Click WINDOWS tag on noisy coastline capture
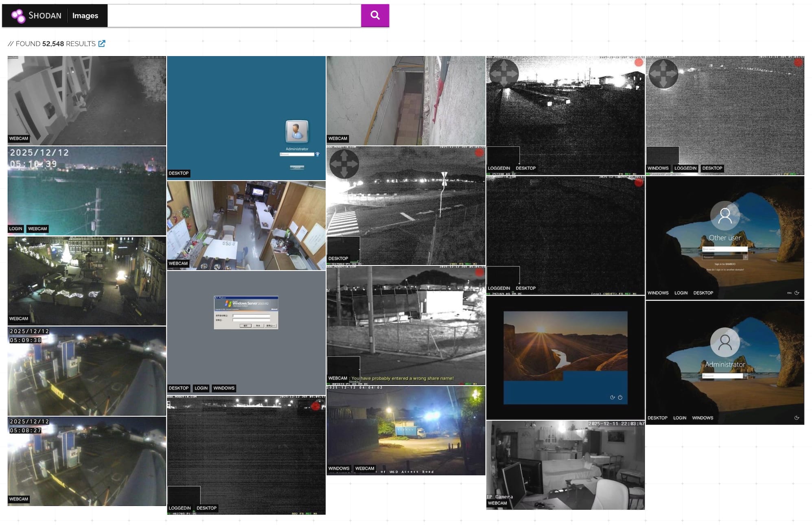The width and height of the screenshot is (812, 525). (658, 168)
